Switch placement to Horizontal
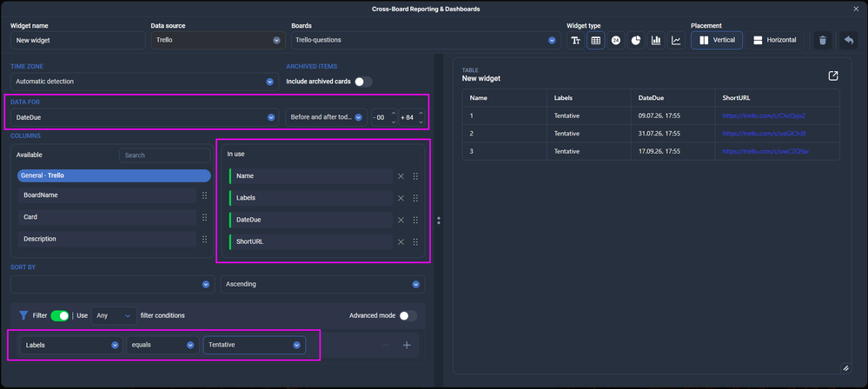This screenshot has height=389, width=868. (775, 41)
